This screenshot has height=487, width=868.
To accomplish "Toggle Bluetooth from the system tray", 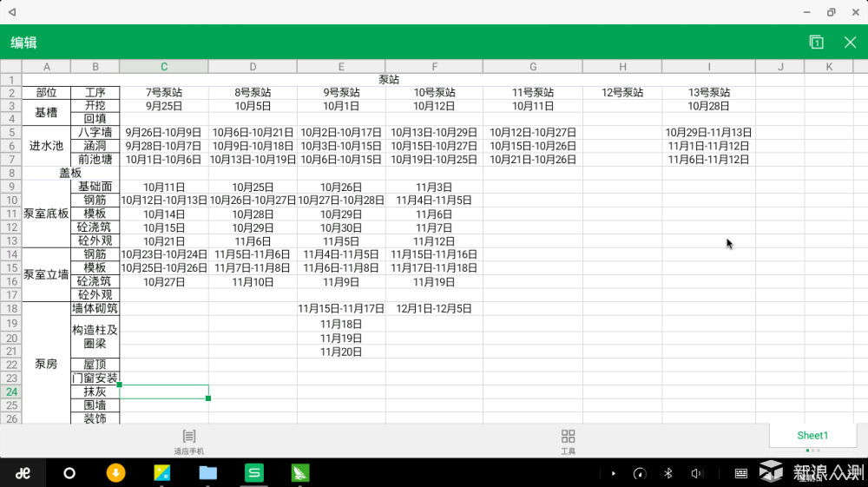I will pyautogui.click(x=668, y=473).
